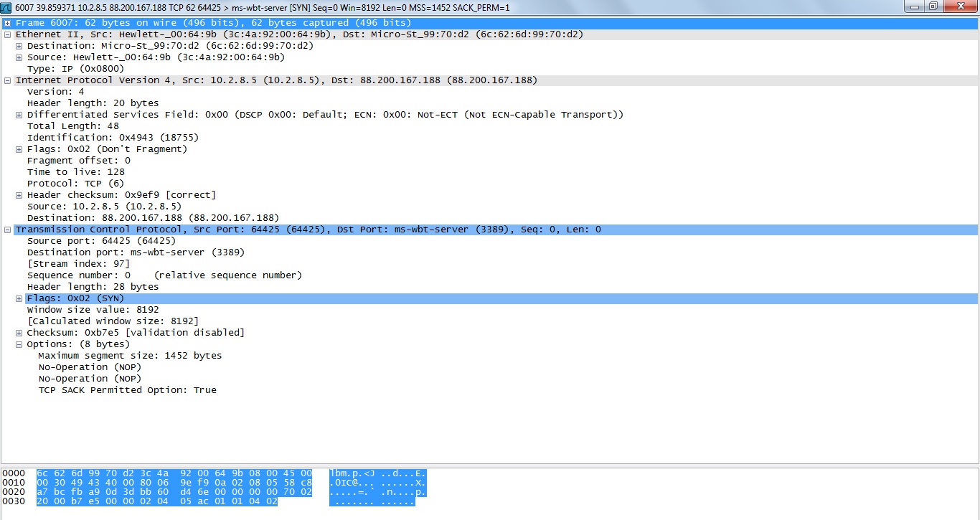
Task: Expand the Differentiated Services Field node
Action: pyautogui.click(x=19, y=115)
